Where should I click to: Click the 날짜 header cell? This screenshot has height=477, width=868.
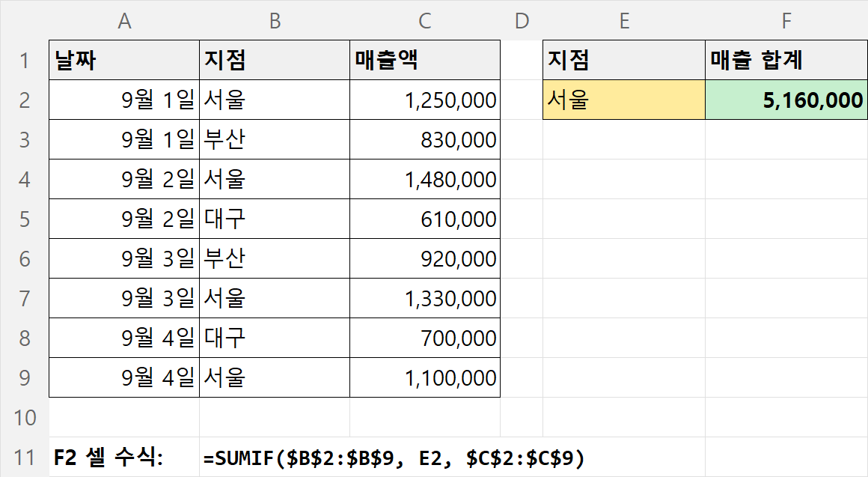(x=124, y=60)
